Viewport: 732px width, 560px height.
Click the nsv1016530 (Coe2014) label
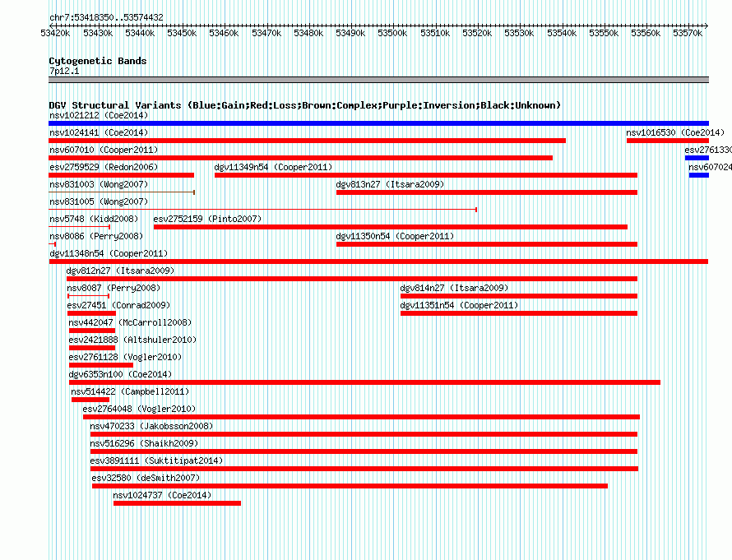tap(675, 132)
